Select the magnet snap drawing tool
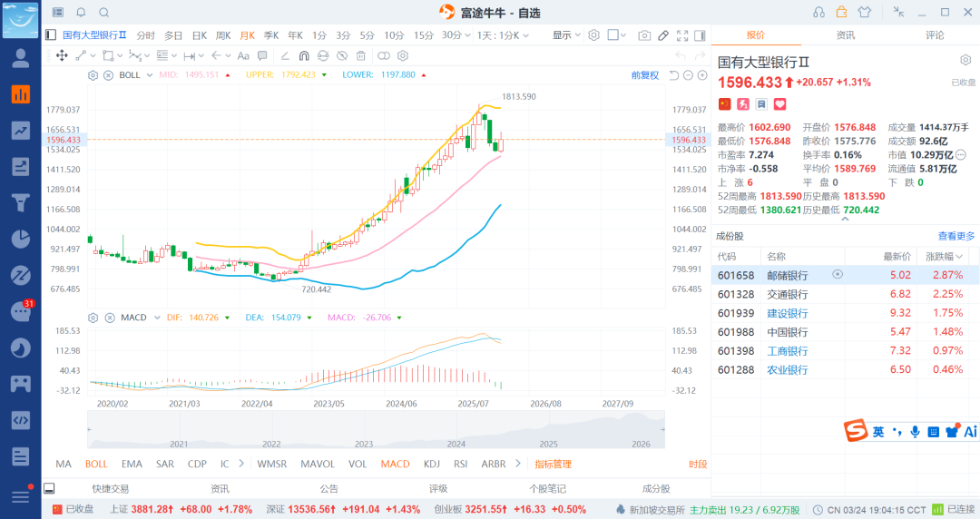 coord(304,55)
